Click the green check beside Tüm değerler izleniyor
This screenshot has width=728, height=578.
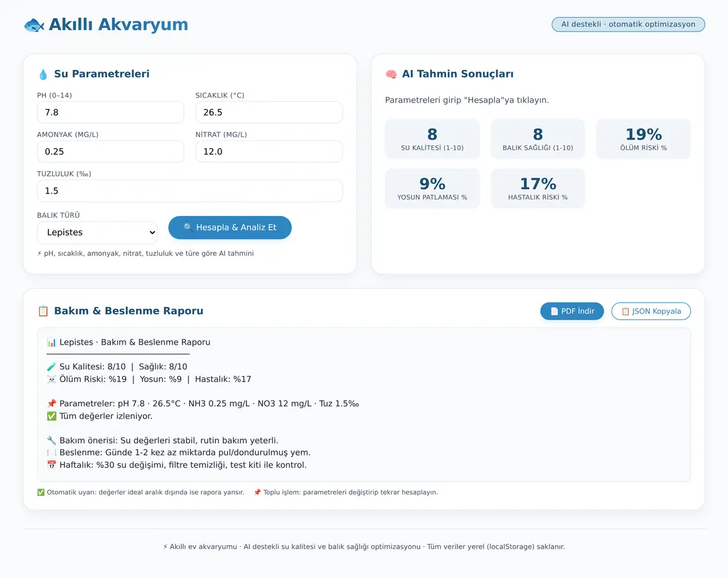coord(52,416)
